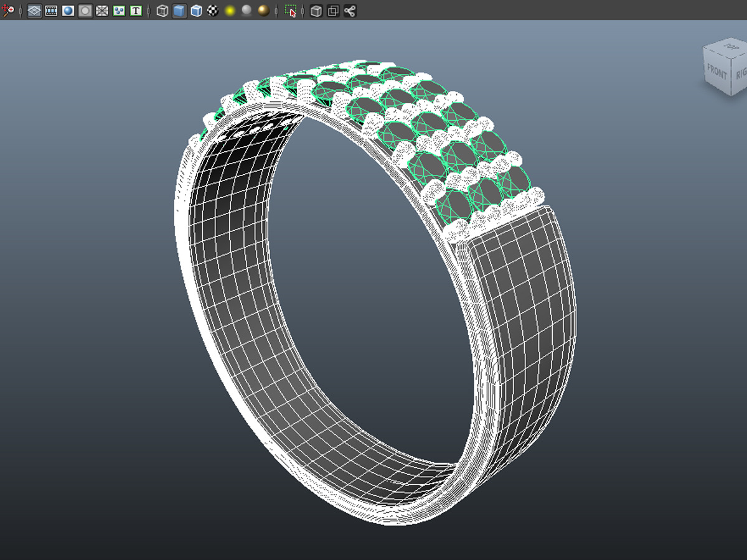This screenshot has height=560, width=747.
Task: Enable Textured display checker icon
Action: 213,11
